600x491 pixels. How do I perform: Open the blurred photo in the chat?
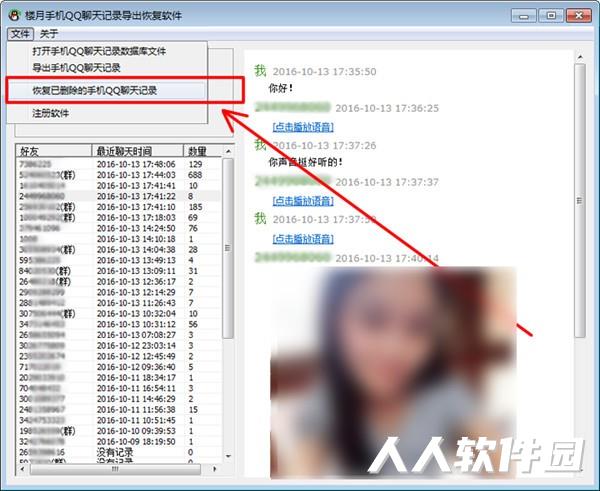pyautogui.click(x=393, y=373)
